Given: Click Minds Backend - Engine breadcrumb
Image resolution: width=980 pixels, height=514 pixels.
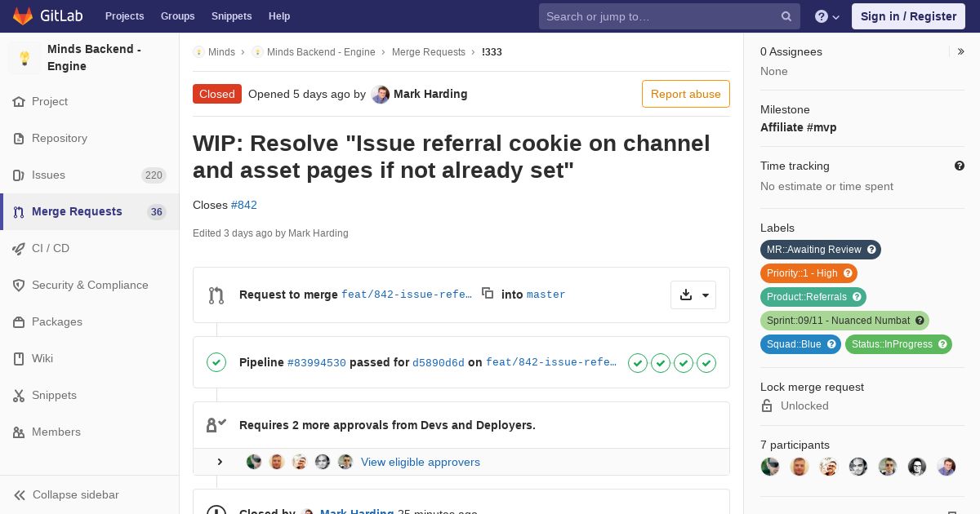Looking at the screenshot, I should tap(321, 51).
